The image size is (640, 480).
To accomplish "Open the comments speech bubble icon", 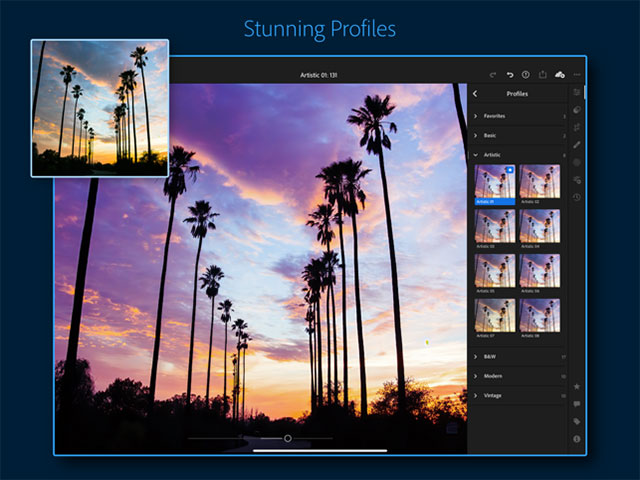I will point(577,404).
